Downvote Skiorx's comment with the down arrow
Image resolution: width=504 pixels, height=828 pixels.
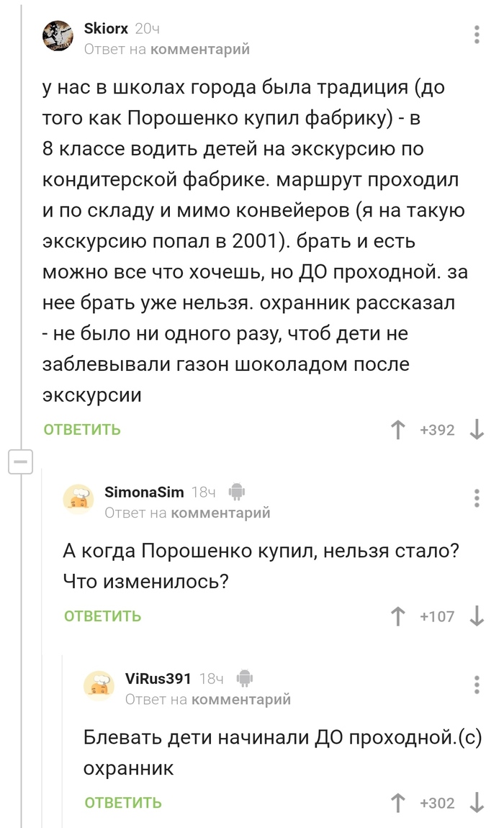(x=477, y=429)
